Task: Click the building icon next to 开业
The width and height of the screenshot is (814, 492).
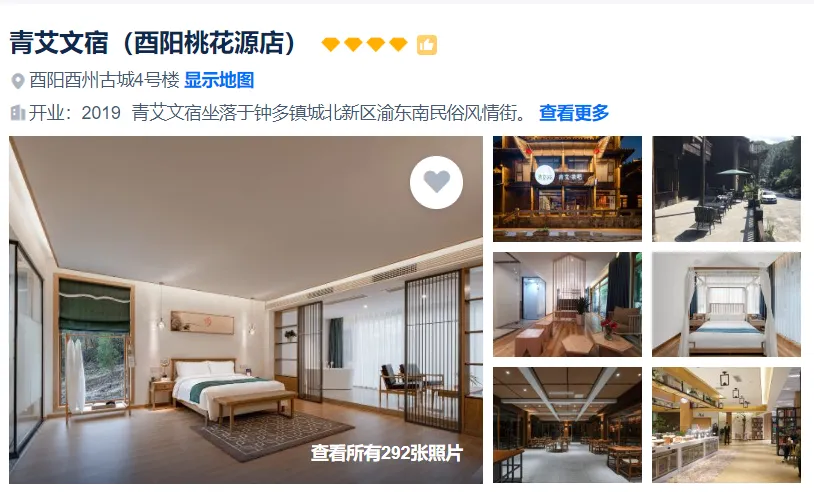Action: (x=18, y=113)
